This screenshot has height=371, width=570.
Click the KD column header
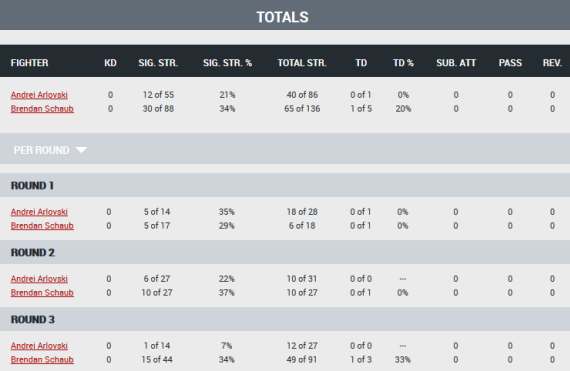111,63
